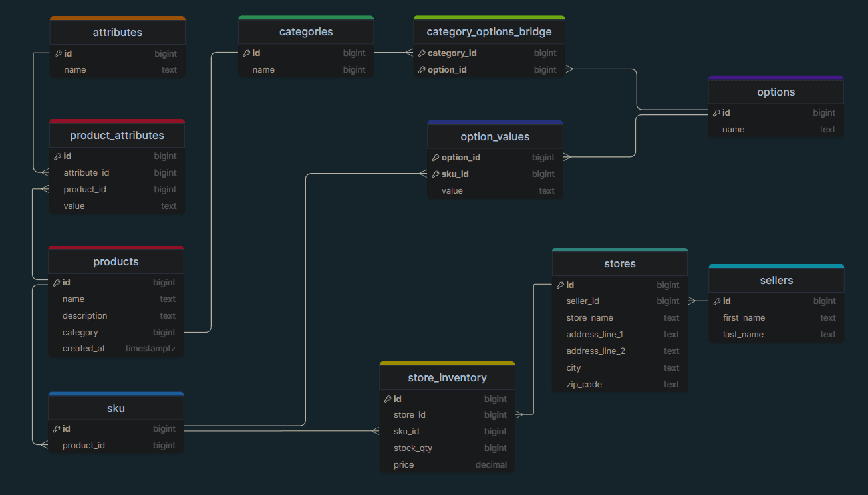Click the sku_id field in store_inventory
The image size is (868, 495).
point(448,432)
